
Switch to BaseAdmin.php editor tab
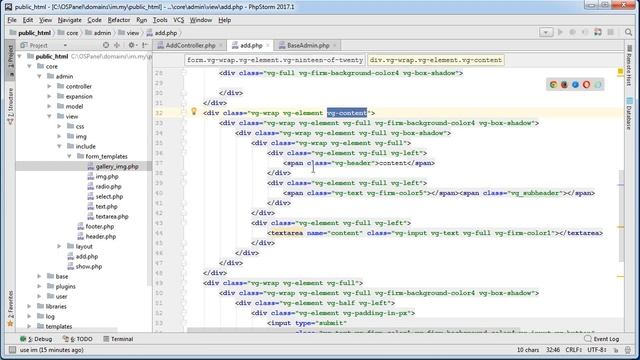pos(308,45)
